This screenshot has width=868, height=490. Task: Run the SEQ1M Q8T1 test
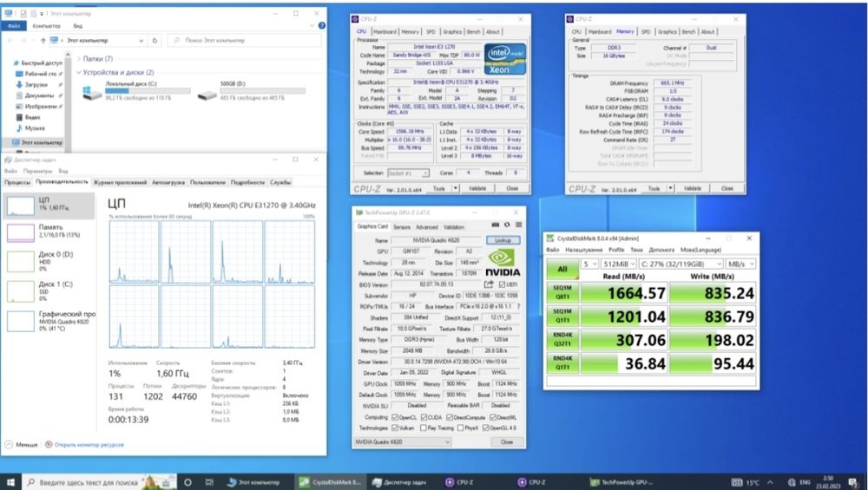[562, 293]
